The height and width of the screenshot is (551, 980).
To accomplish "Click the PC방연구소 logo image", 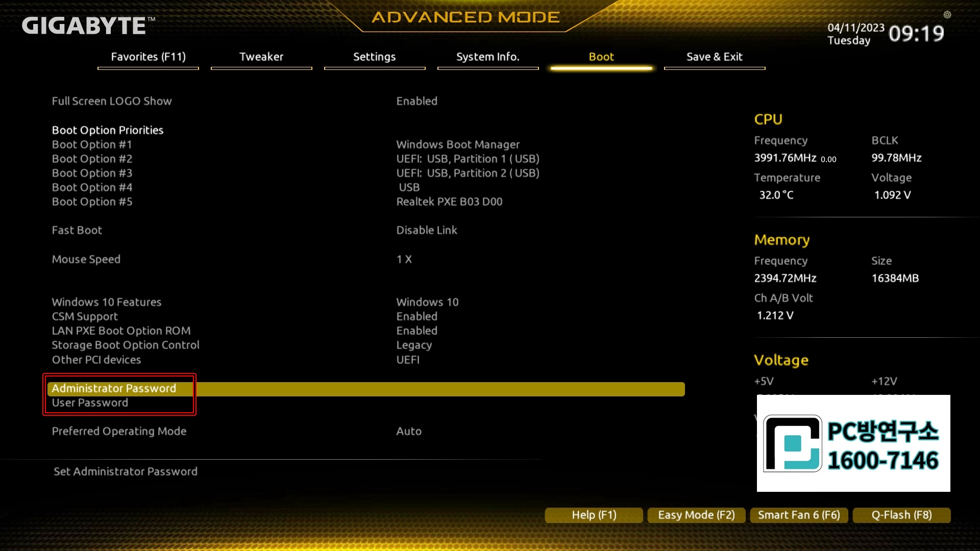I will 853,443.
